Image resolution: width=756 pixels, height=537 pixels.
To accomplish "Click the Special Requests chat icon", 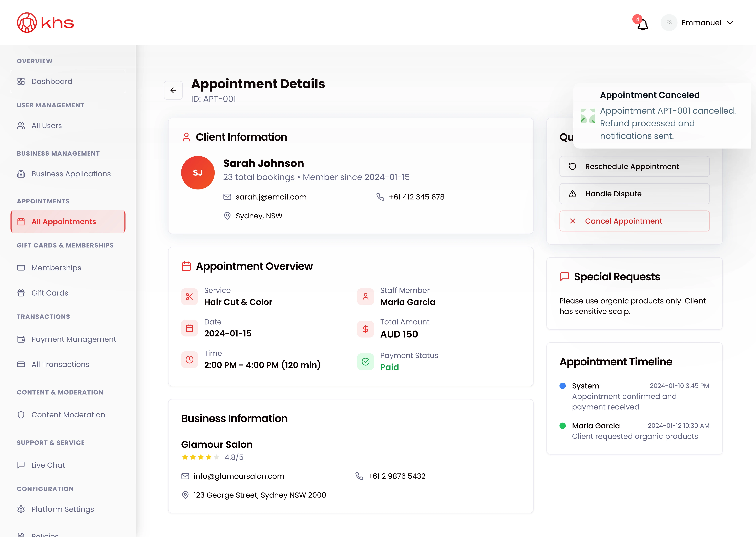I will click(x=564, y=276).
